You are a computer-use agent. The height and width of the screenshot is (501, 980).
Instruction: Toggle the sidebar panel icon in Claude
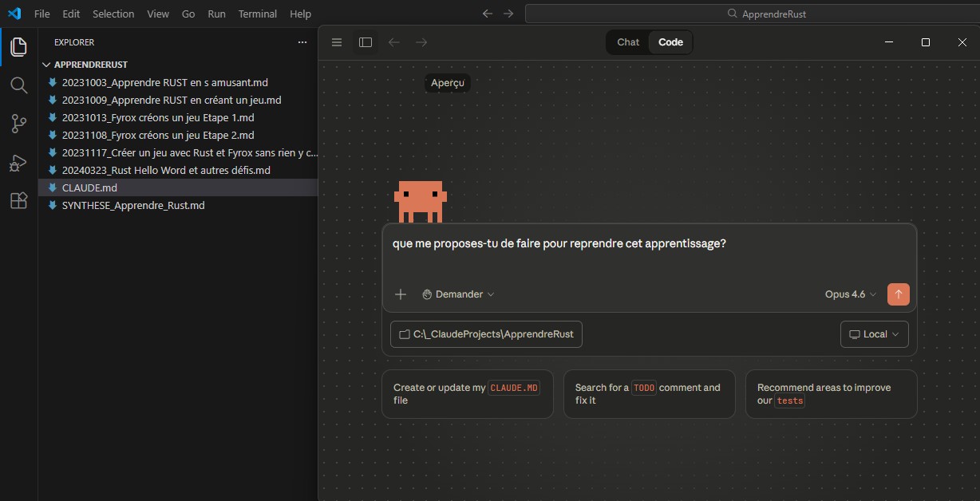coord(366,42)
